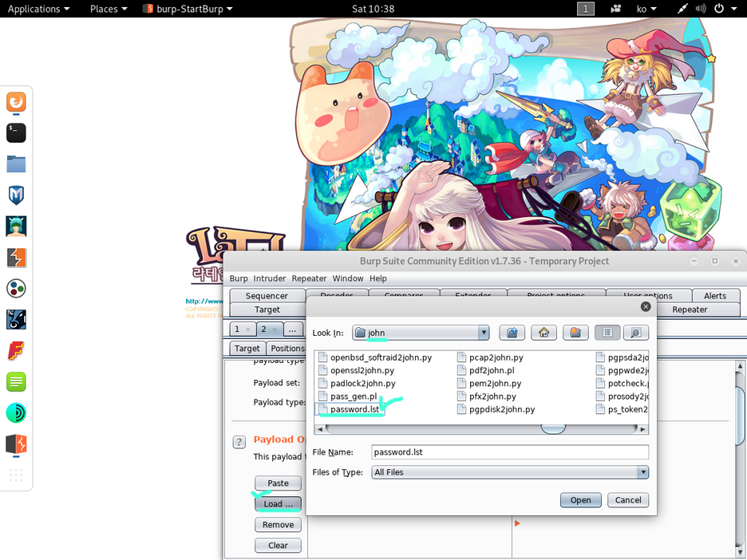Jump to Home folder in file dialog
The width and height of the screenshot is (747, 560).
pos(543,333)
